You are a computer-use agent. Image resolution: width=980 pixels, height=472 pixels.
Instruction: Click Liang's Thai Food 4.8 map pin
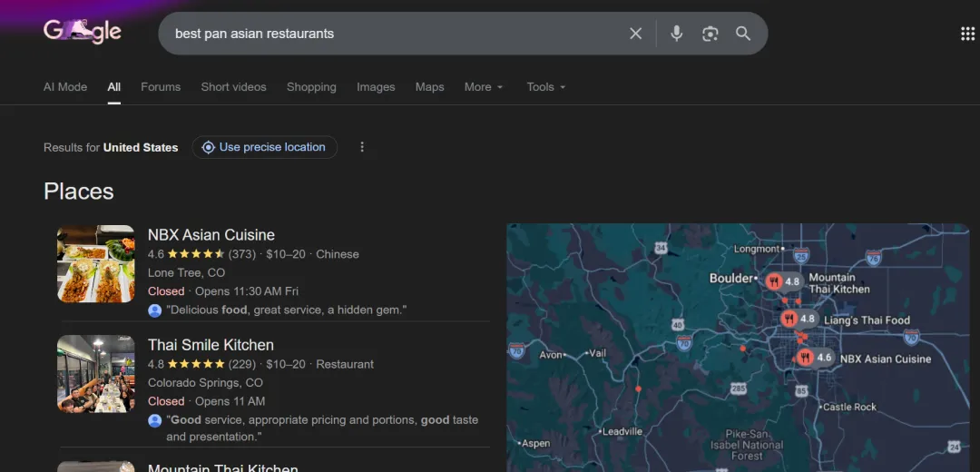coord(799,319)
